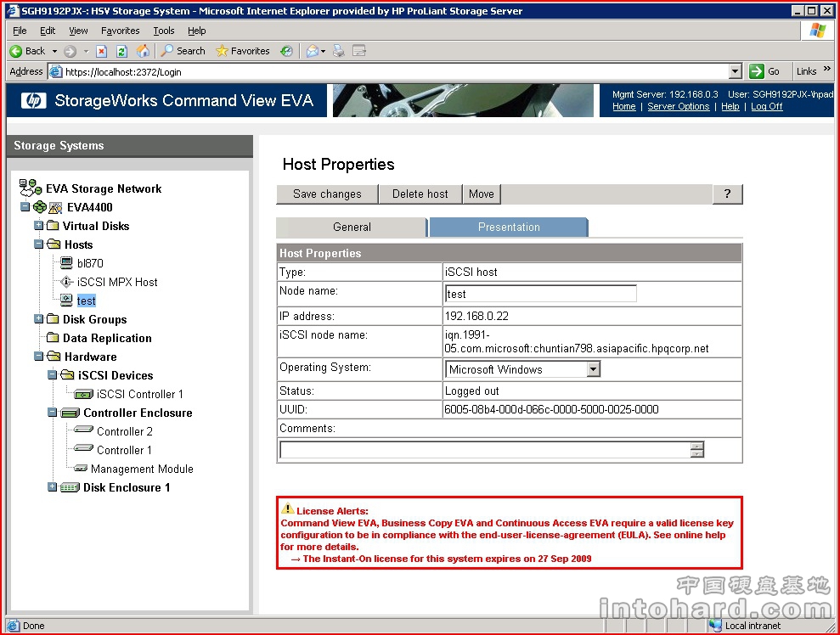Click the EVA Storage Network icon
The height and width of the screenshot is (635, 840).
click(30, 188)
